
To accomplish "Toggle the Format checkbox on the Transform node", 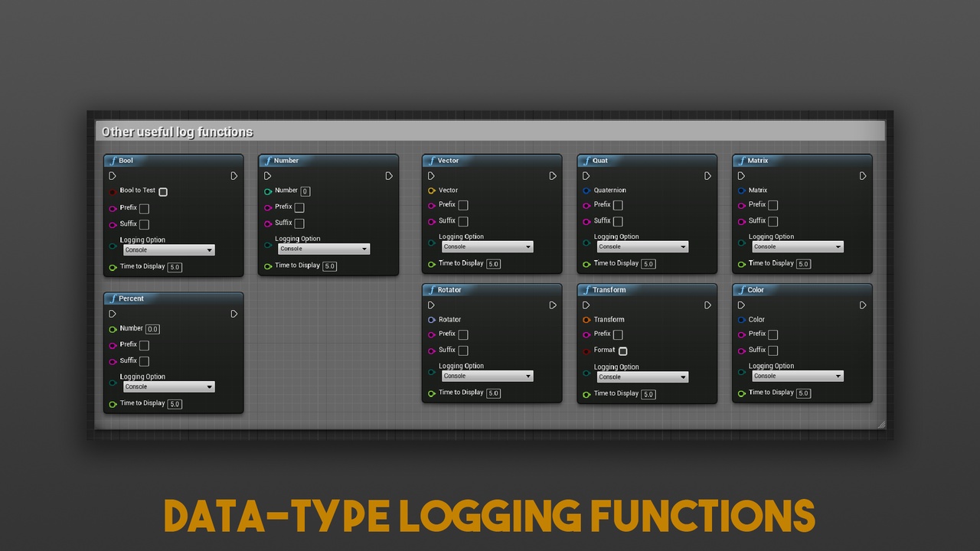I will (x=622, y=350).
